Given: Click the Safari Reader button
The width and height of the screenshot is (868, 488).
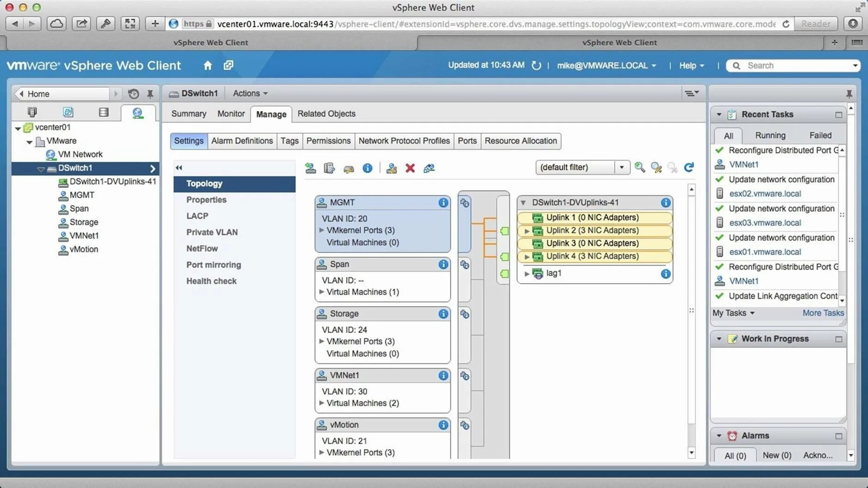Looking at the screenshot, I should 816,24.
